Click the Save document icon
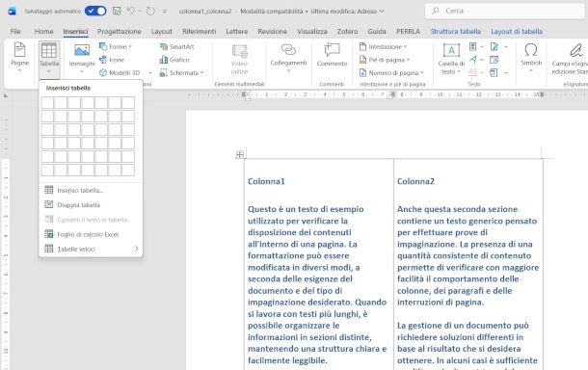 pos(117,11)
